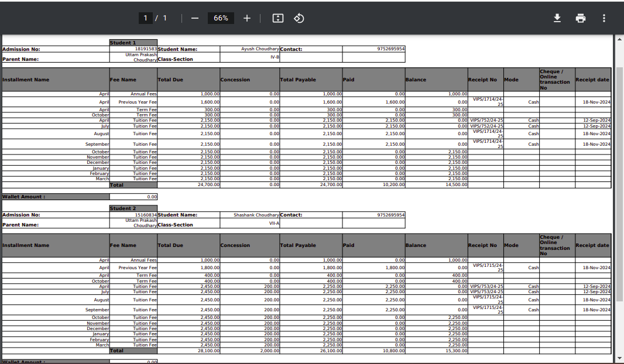The image size is (624, 364).
Task: Click the class-section value VII-A
Action: point(274,223)
